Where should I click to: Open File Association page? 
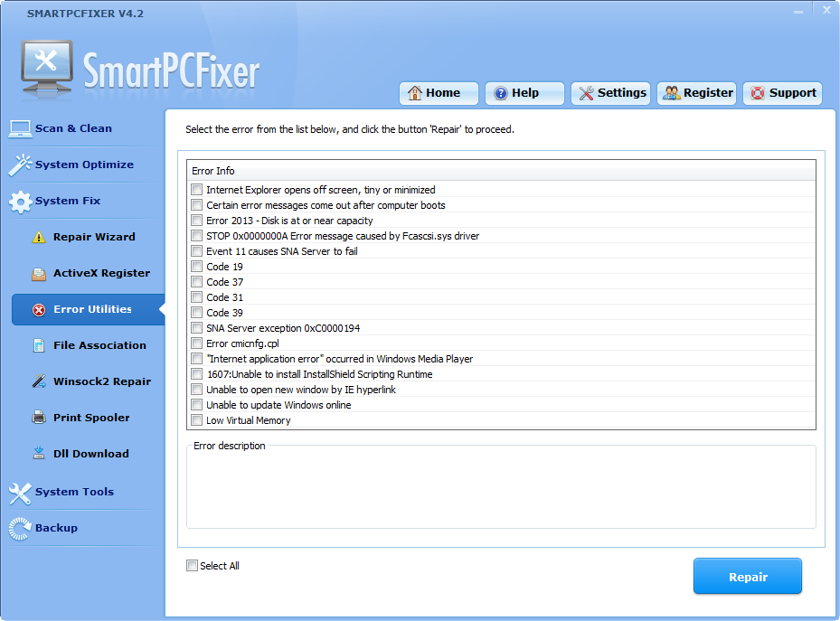pyautogui.click(x=99, y=345)
